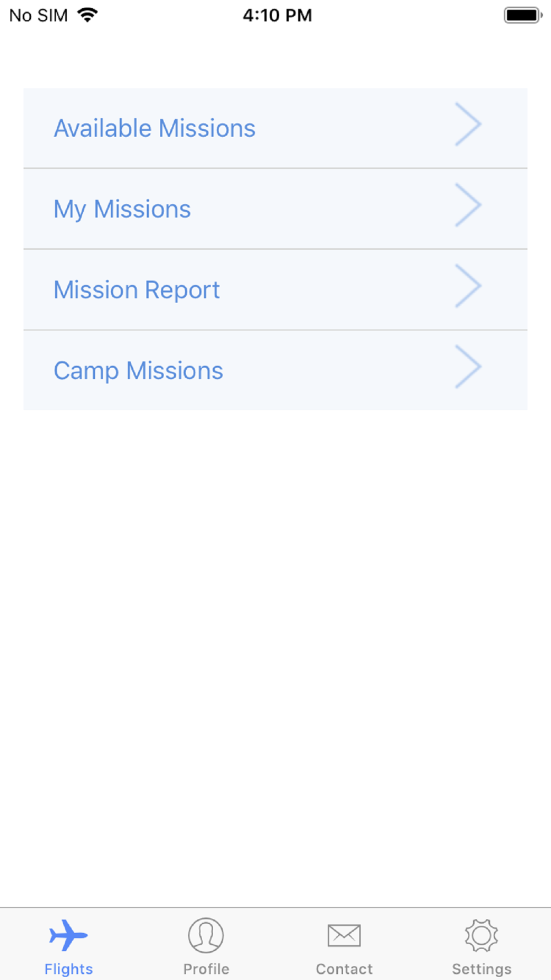Open the Profile person icon
The image size is (551, 980).
coord(206,935)
